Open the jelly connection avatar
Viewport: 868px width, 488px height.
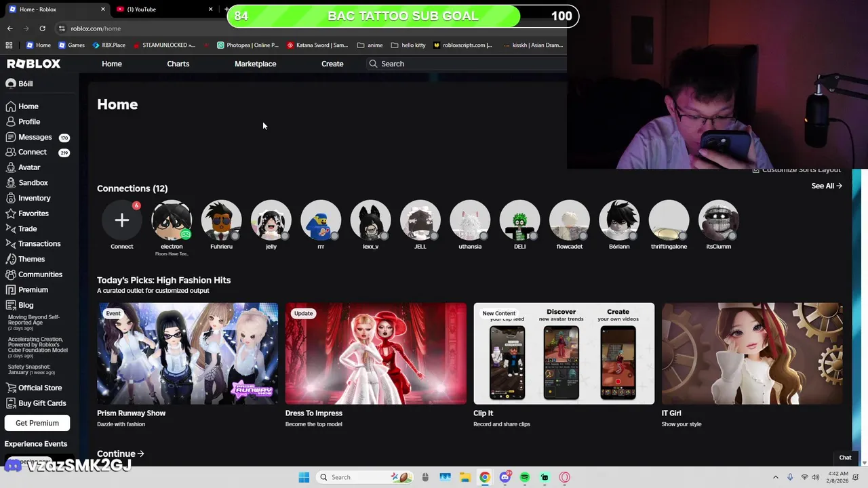point(271,220)
